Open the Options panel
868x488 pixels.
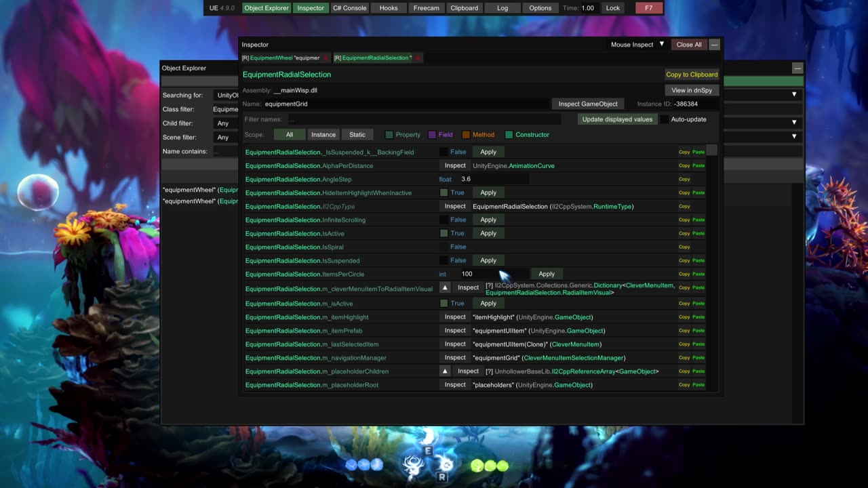coord(540,8)
